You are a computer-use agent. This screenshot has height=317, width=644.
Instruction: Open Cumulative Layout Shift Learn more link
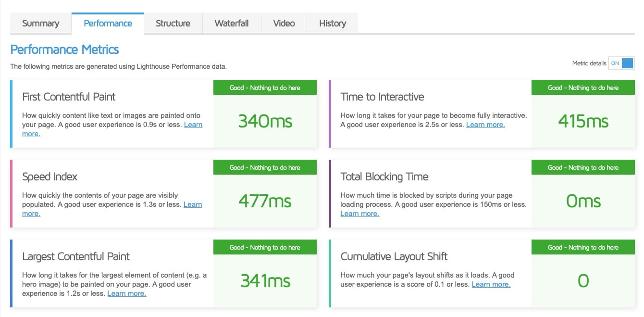pos(491,284)
